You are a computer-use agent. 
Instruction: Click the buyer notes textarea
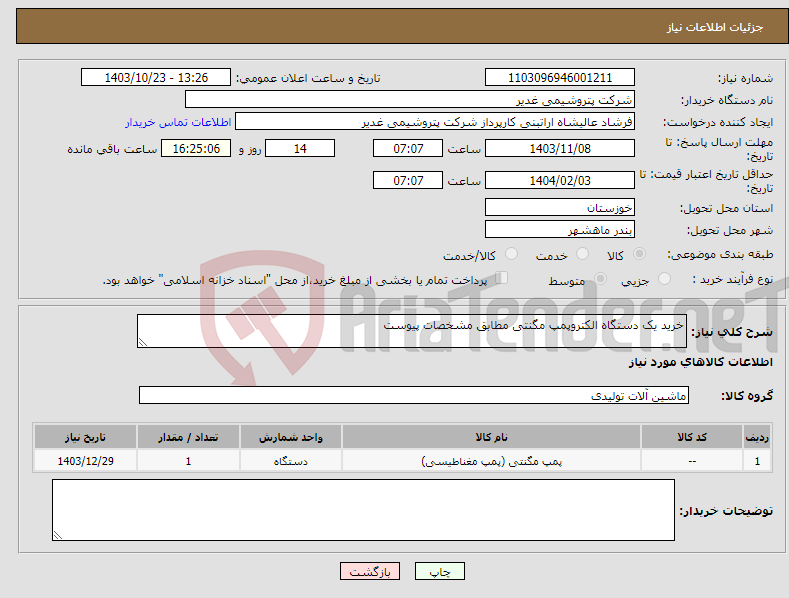click(x=363, y=510)
